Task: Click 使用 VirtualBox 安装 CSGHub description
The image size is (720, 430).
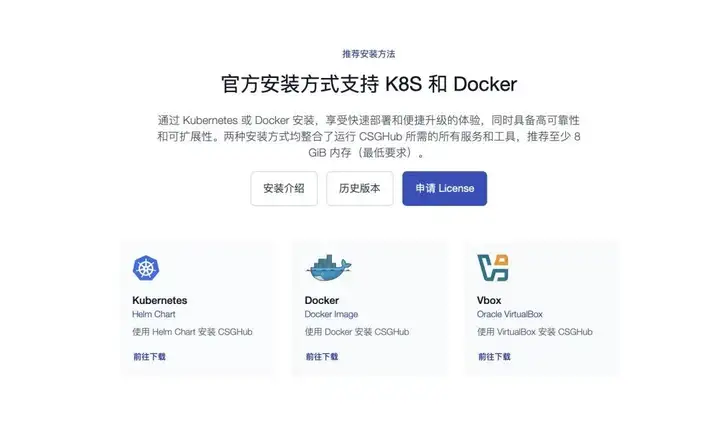Action: (x=535, y=332)
